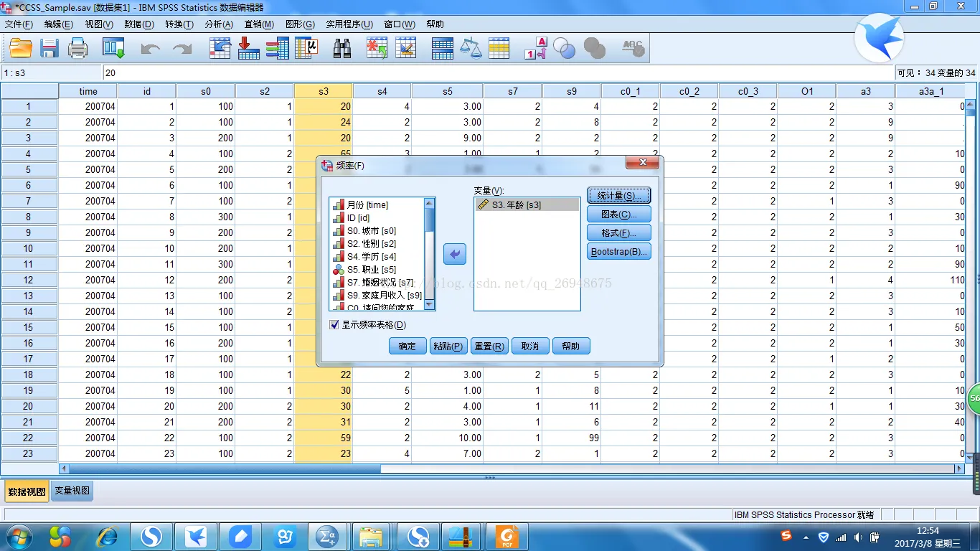The image size is (980, 551).
Task: Select row header 12 in data grid
Action: pyautogui.click(x=29, y=280)
